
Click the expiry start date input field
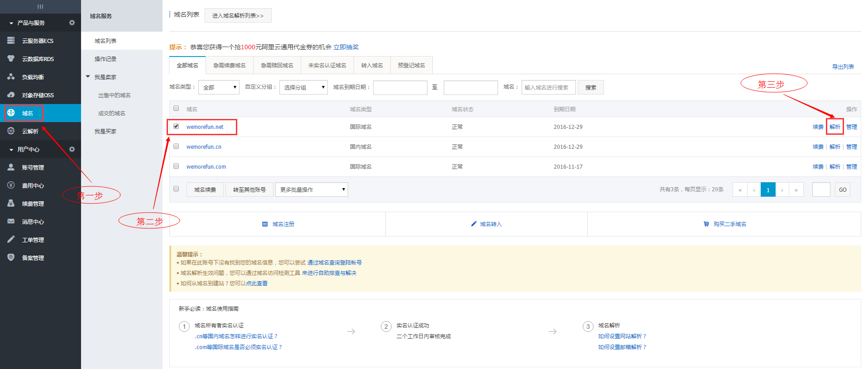400,87
